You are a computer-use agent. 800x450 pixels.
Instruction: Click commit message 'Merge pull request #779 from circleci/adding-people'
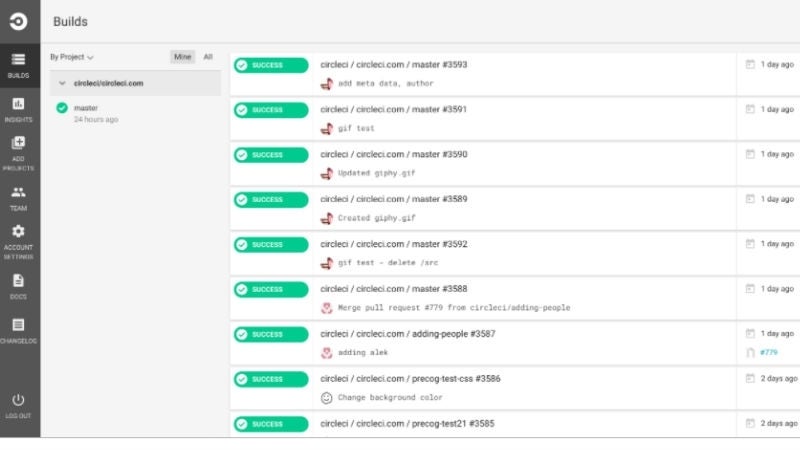coord(454,308)
